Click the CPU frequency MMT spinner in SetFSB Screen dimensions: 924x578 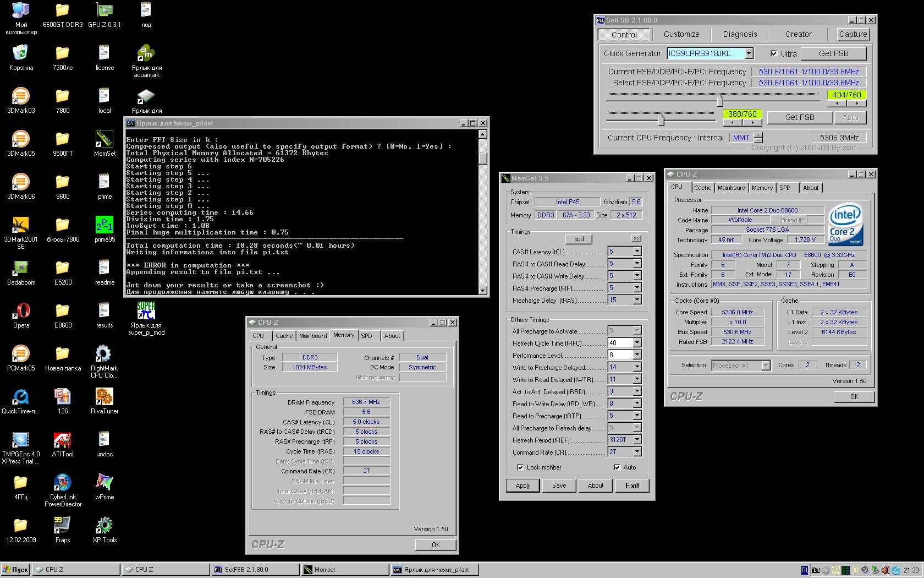coord(758,138)
